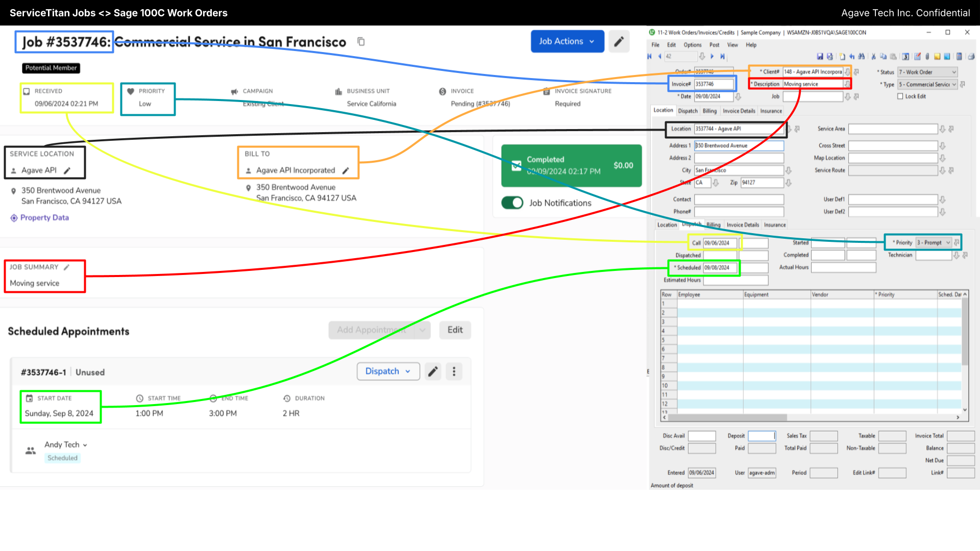Open Find with the binoculars icon
The width and height of the screenshot is (980, 551).
click(x=862, y=57)
